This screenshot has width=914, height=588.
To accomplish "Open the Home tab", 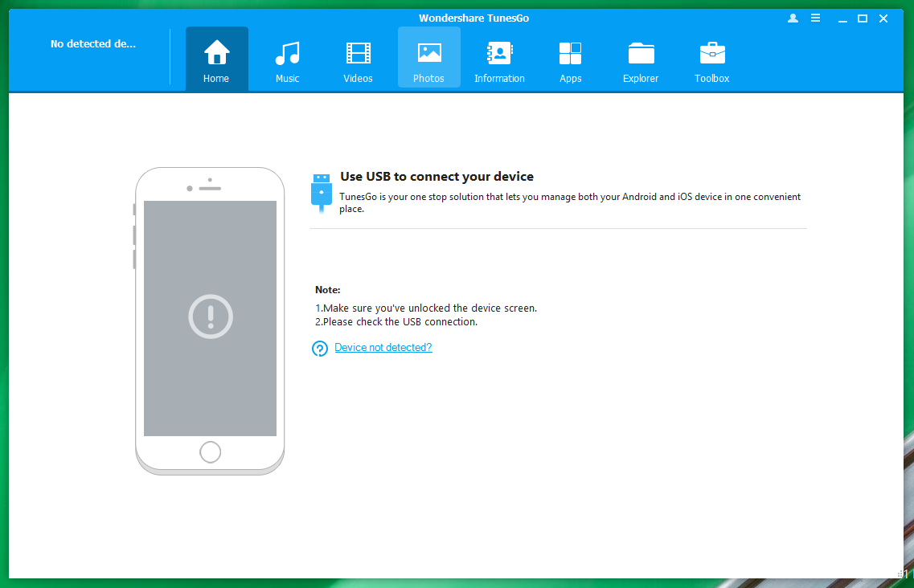I will point(216,59).
